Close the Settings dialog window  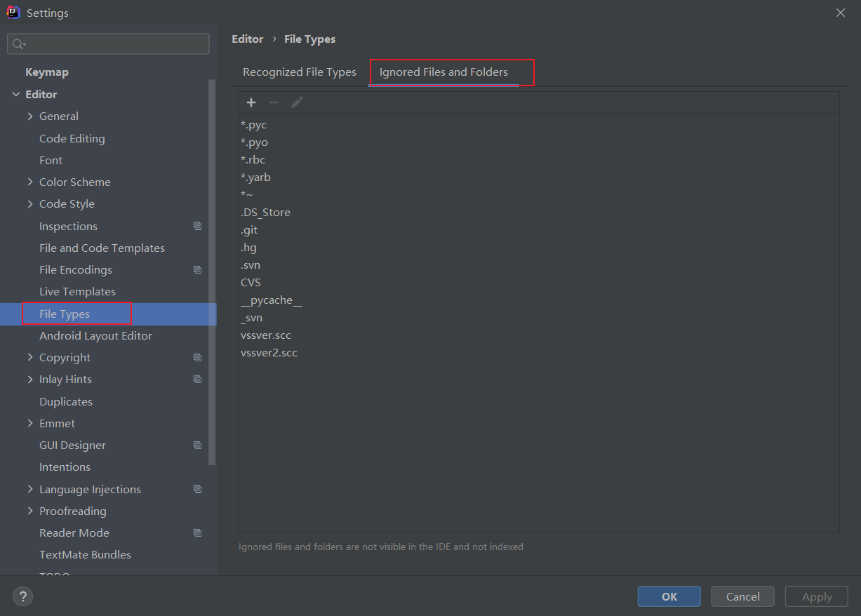coord(841,13)
